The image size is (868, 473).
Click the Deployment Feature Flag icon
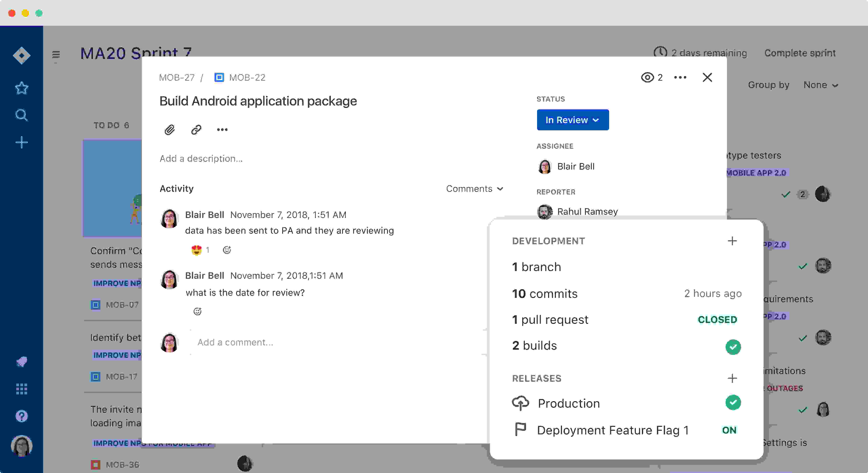coord(520,430)
